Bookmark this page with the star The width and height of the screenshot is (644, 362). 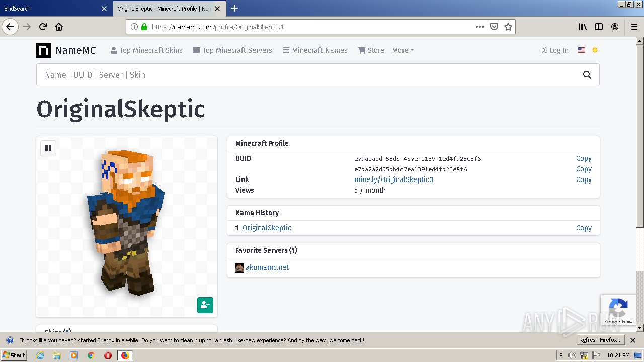[x=508, y=27]
